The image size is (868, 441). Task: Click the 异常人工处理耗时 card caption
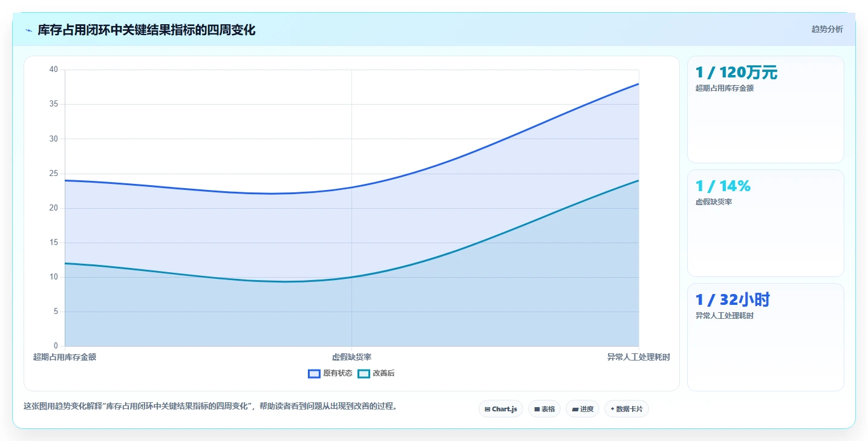coord(725,316)
